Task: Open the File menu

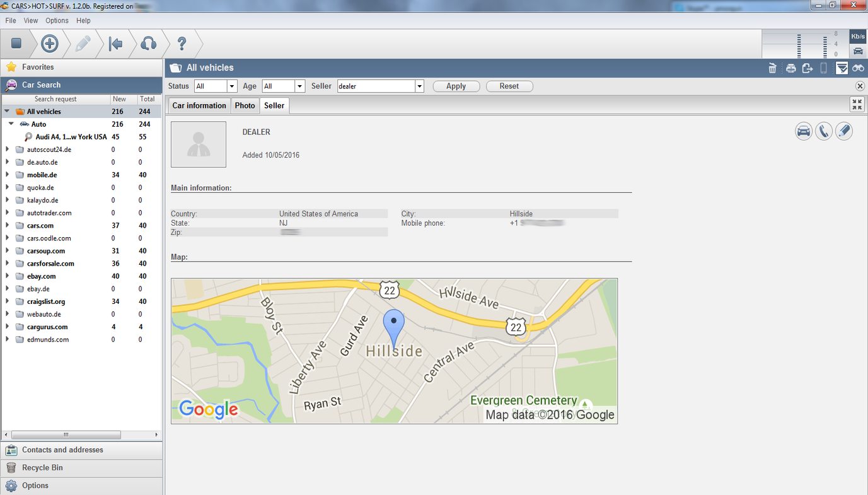Action: coord(11,21)
